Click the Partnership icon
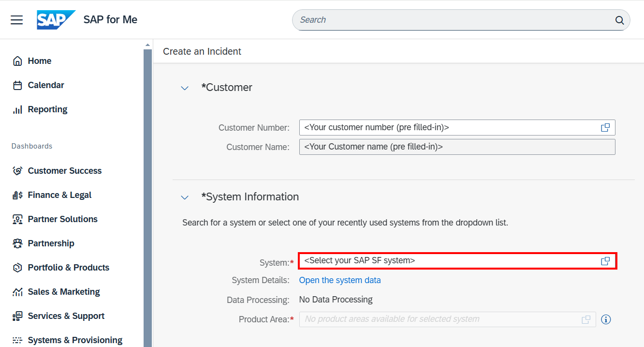Image resolution: width=644 pixels, height=347 pixels. click(17, 243)
